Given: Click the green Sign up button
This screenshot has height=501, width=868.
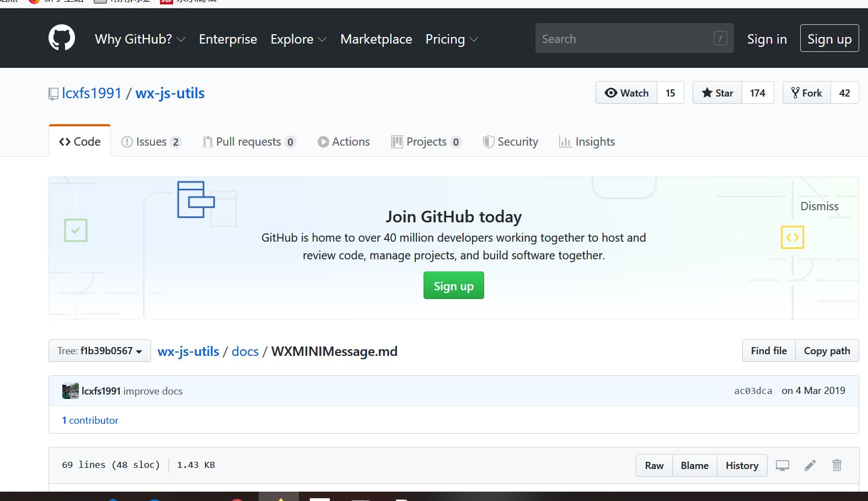Looking at the screenshot, I should 453,285.
